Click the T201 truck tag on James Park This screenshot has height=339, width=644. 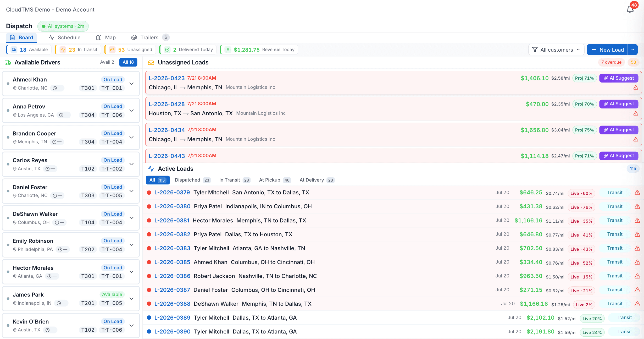coord(88,303)
